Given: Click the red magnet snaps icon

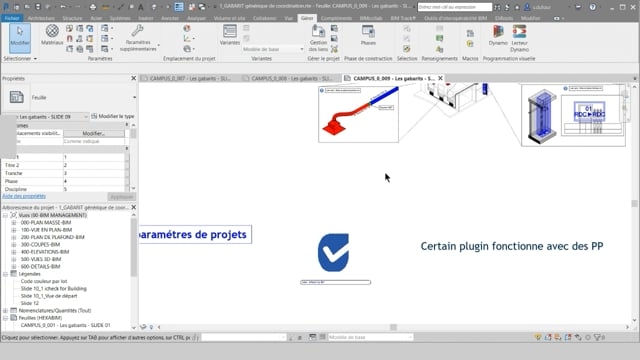Looking at the screenshot, I should pos(69,39).
